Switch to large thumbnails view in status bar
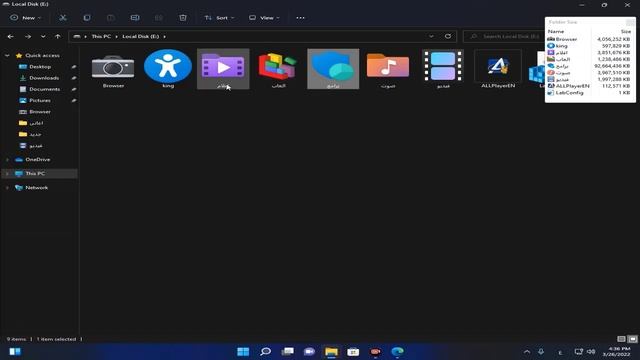The image size is (640, 360). pyautogui.click(x=632, y=339)
